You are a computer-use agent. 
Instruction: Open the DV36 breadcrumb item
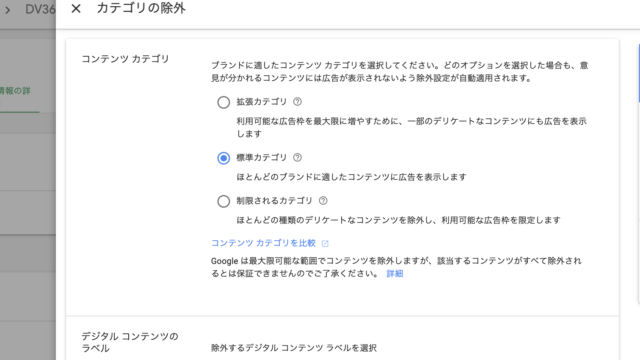point(40,9)
